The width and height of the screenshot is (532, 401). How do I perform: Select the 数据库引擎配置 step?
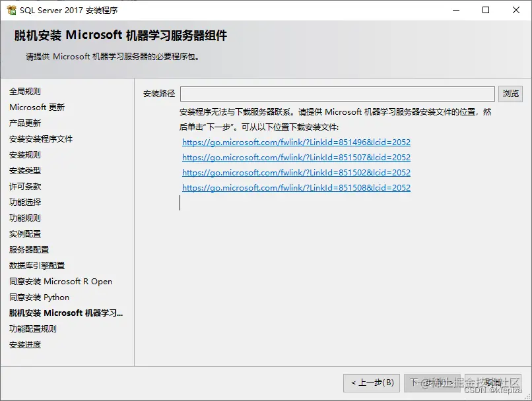pos(37,265)
